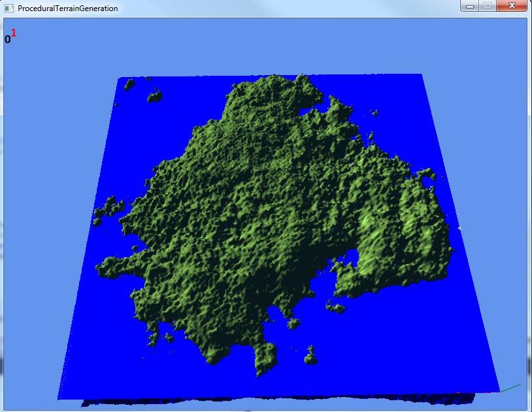Close the ProceduralTerrainGeneration window

click(510, 6)
